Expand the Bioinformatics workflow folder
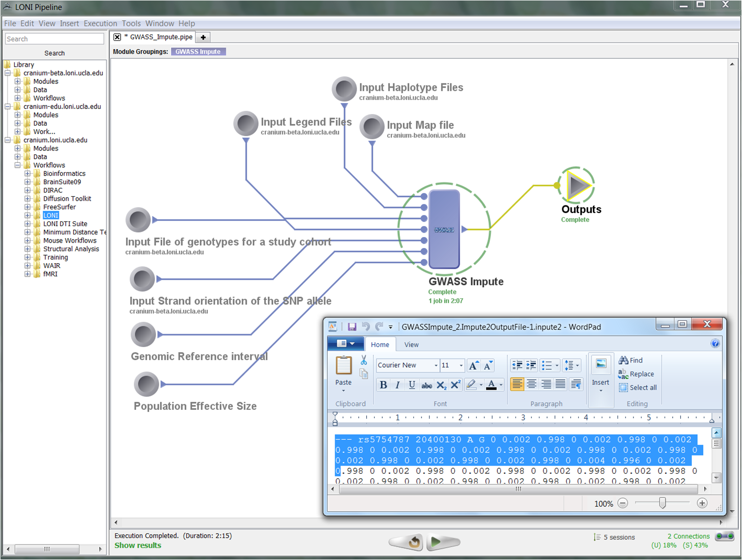The image size is (742, 560). point(28,174)
